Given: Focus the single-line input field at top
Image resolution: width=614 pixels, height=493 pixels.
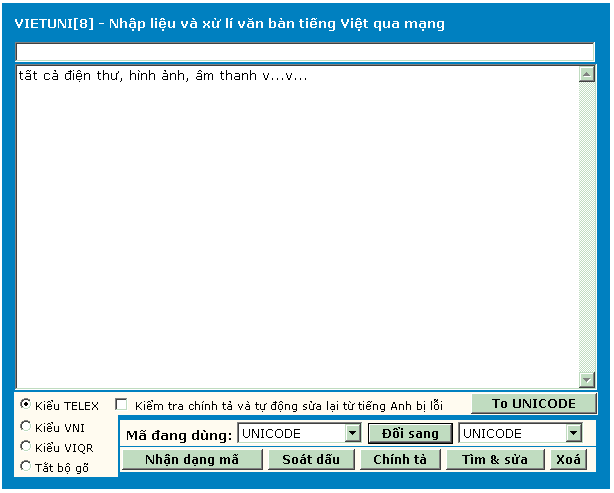Looking at the screenshot, I should click(x=305, y=53).
